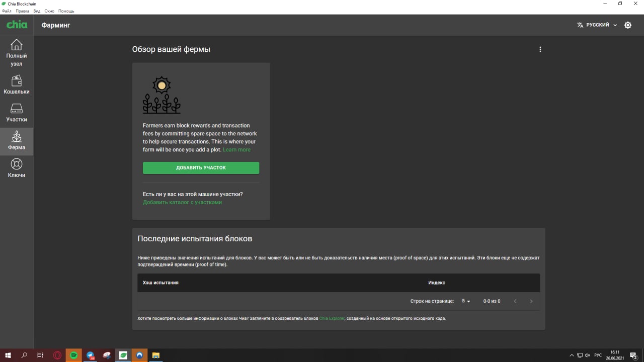Screen dimensions: 644x362
Task: Select the Ферма (Farm) sidebar item
Action: [17, 141]
